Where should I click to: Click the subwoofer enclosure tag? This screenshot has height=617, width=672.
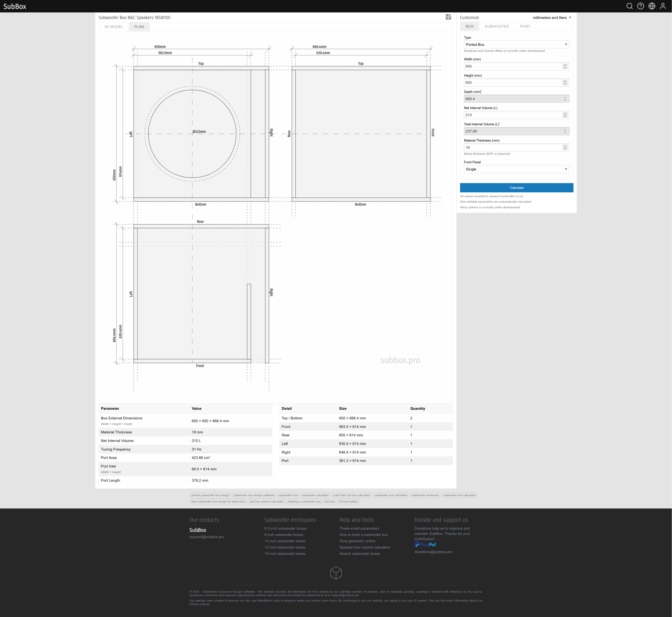(425, 495)
